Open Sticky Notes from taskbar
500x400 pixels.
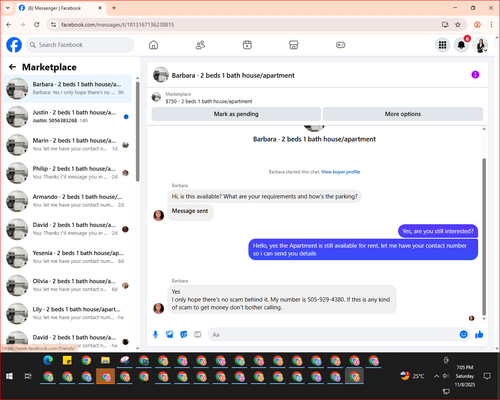tap(67, 360)
